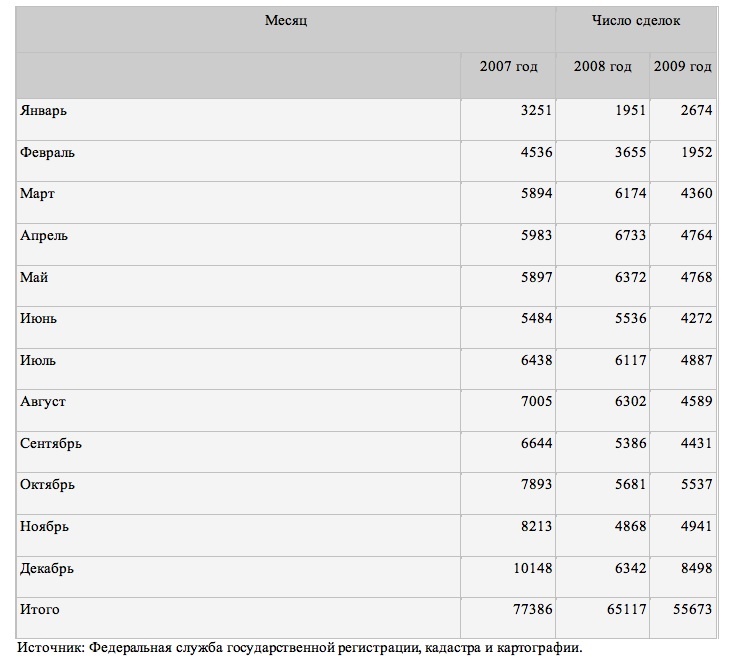
Task: Click the Источник source note text
Action: pyautogui.click(x=299, y=647)
